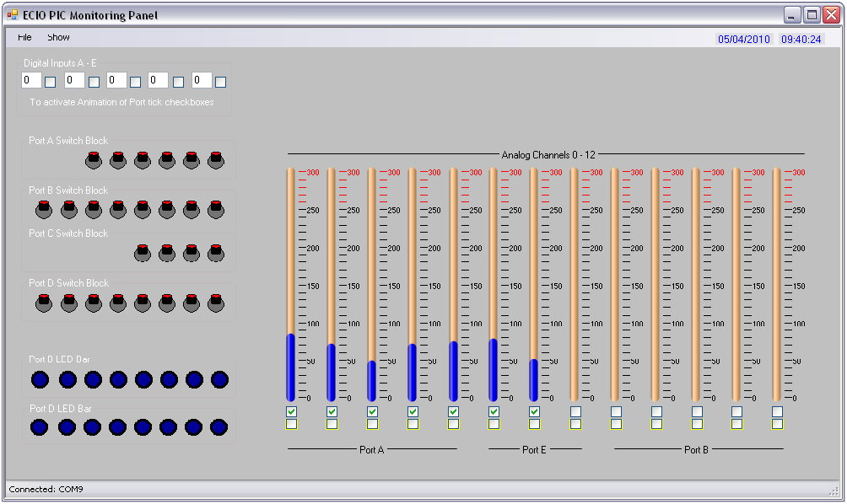This screenshot has width=847, height=504.
Task: Flip the fifth switch in Port D Switch Block
Action: pyautogui.click(x=143, y=303)
